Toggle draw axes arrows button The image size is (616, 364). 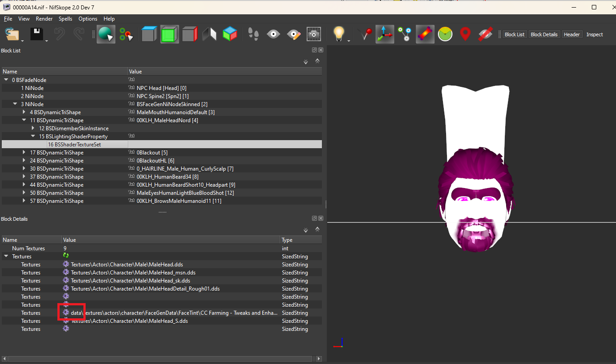[384, 34]
